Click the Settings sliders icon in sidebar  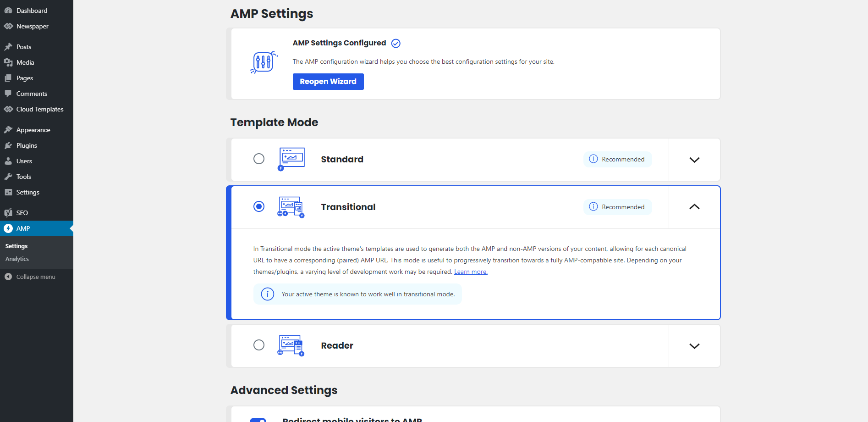pos(8,192)
